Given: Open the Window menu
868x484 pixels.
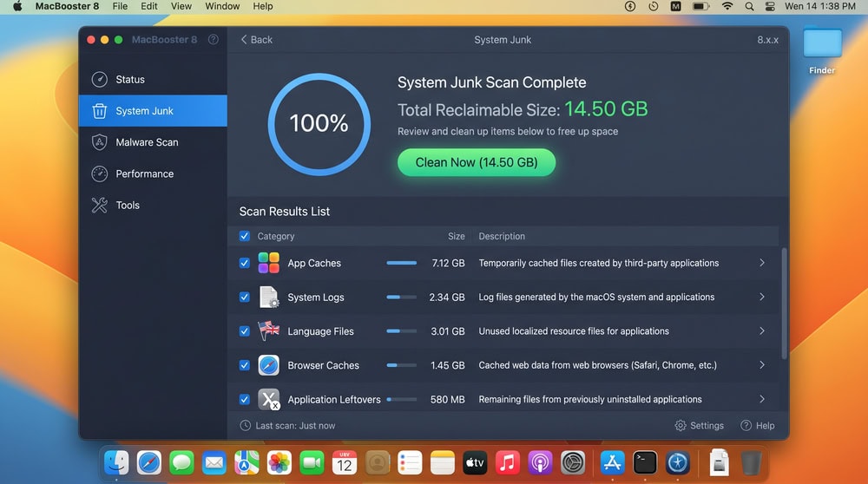Looking at the screenshot, I should 222,6.
